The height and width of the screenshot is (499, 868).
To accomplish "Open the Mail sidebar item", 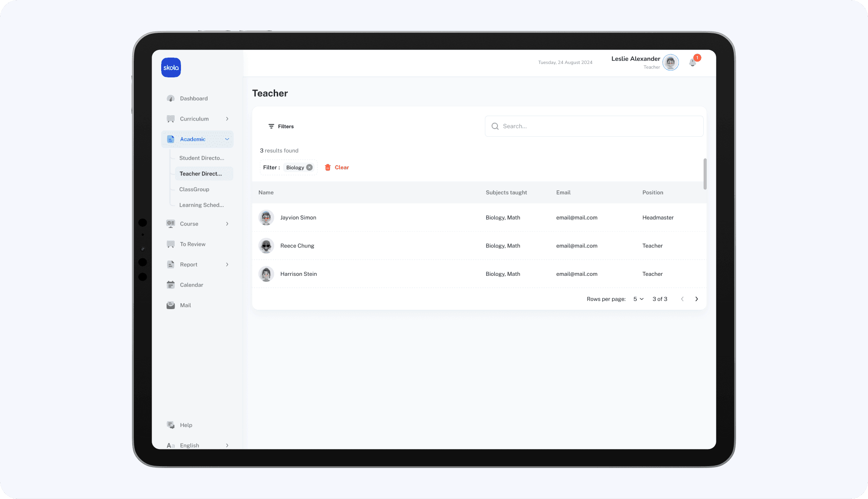I will click(185, 305).
